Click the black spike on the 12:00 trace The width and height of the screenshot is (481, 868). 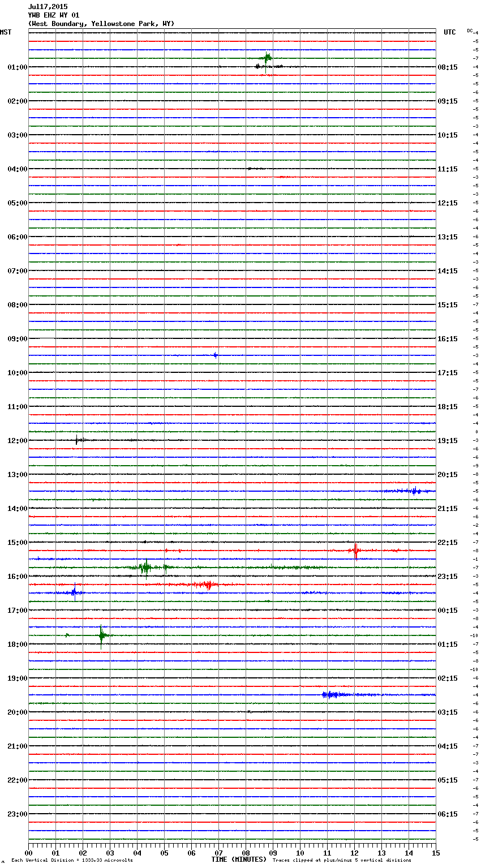tap(78, 440)
